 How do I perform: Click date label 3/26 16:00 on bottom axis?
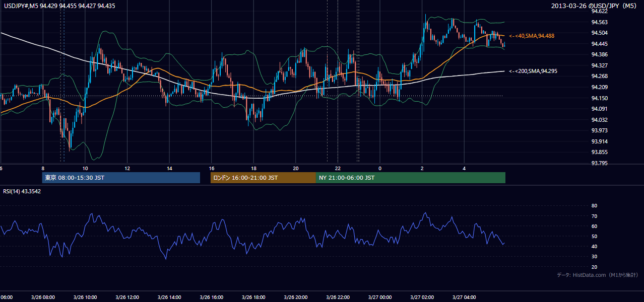pyautogui.click(x=211, y=297)
